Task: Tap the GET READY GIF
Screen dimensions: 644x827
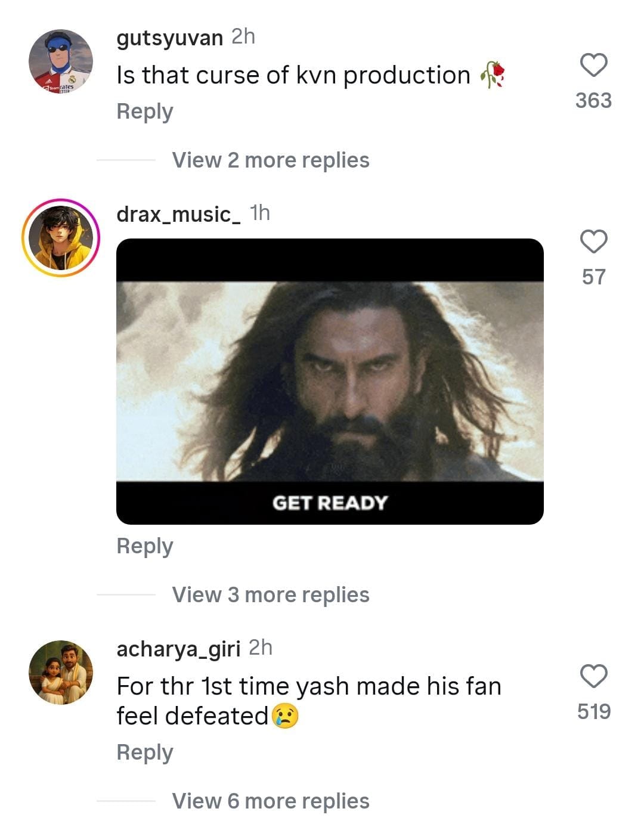Action: point(330,382)
